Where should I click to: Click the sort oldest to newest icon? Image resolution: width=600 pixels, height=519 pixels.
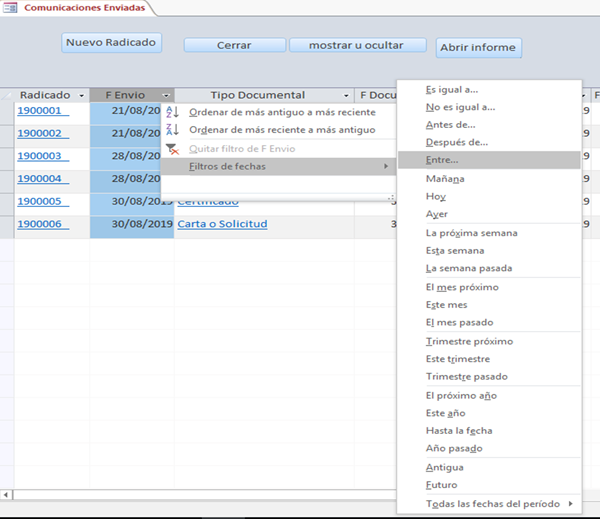point(171,112)
